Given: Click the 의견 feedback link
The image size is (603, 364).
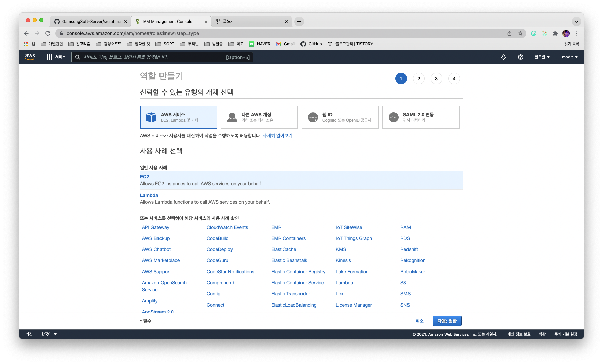Looking at the screenshot, I should click(x=29, y=334).
